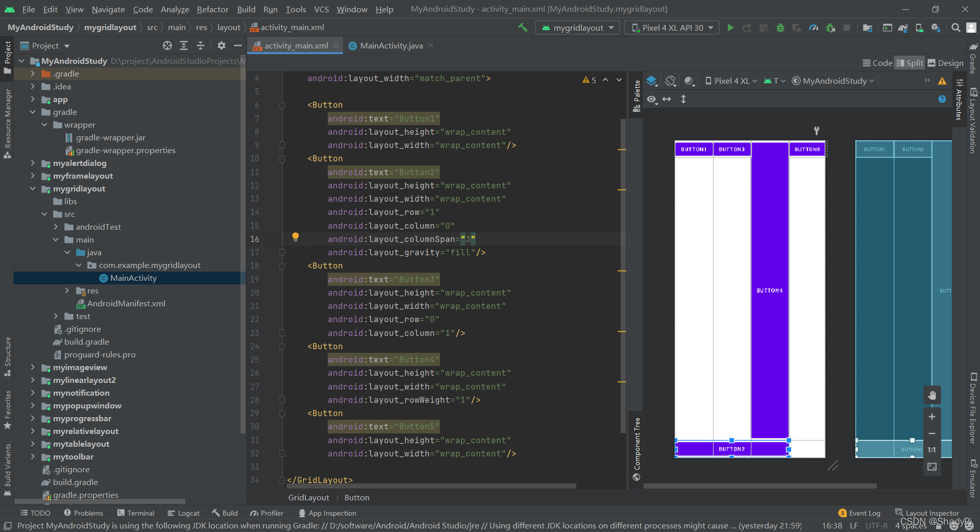
Task: Click the quick-fix light bulb on line 16
Action: click(295, 236)
